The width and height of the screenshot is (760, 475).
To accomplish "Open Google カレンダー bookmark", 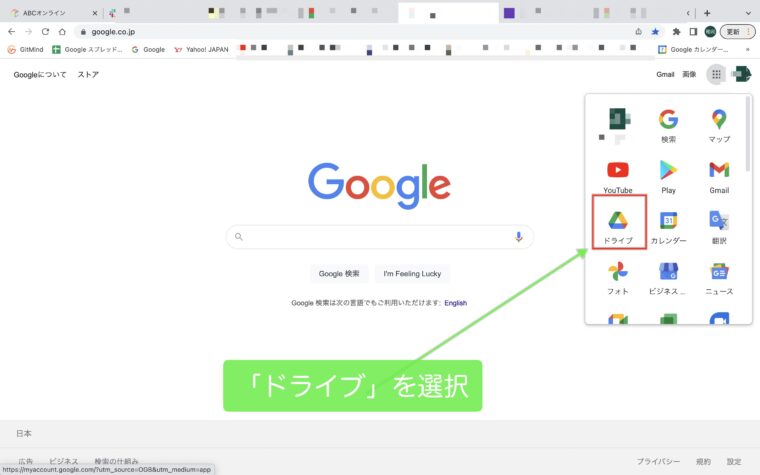I will coord(693,49).
